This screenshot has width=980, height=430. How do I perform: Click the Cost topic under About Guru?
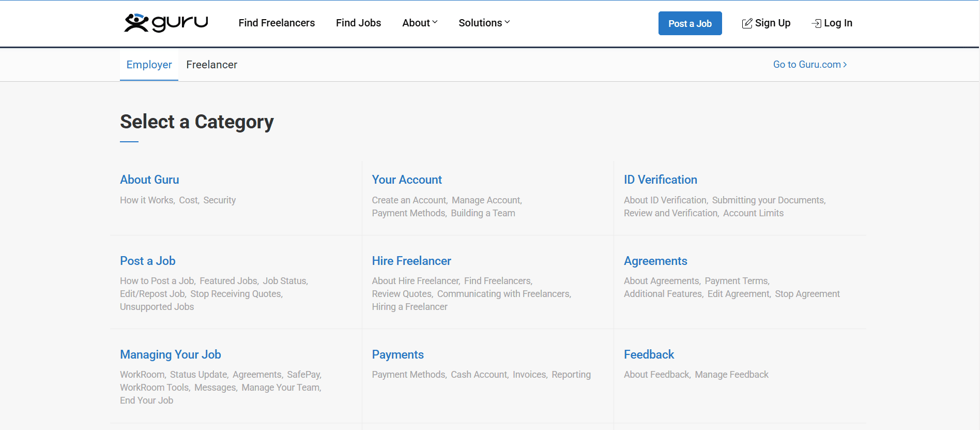(x=188, y=200)
